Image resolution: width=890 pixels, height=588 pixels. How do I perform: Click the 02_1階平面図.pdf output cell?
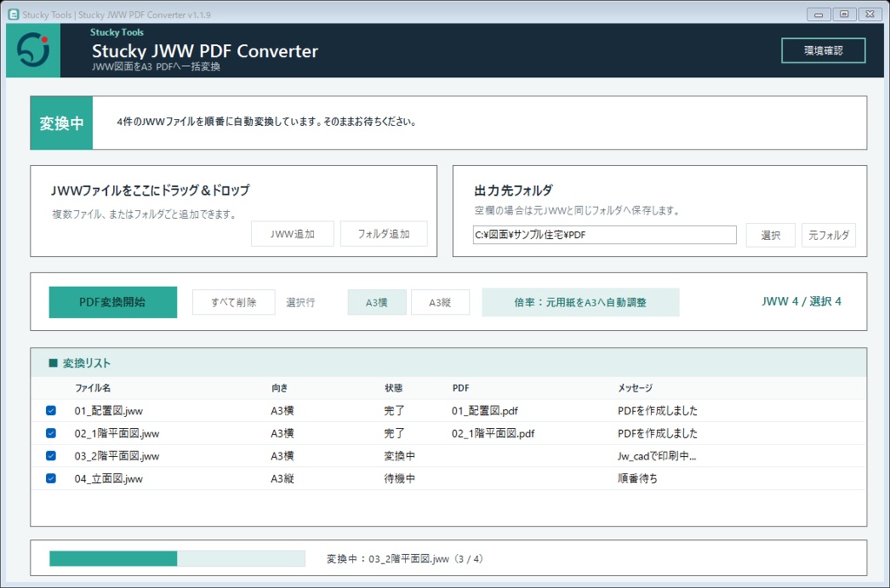pyautogui.click(x=494, y=433)
